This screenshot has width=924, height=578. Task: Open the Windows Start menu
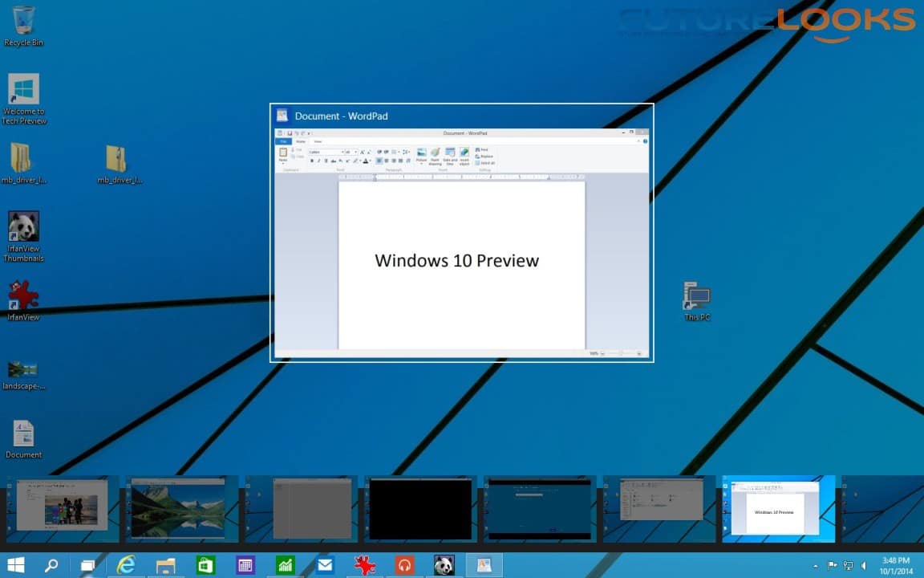15,565
